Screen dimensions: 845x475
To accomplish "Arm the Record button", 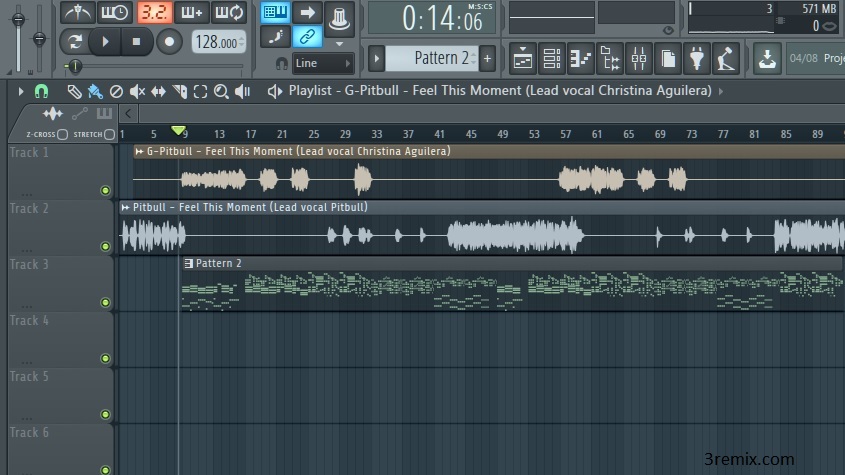I will click(x=169, y=42).
